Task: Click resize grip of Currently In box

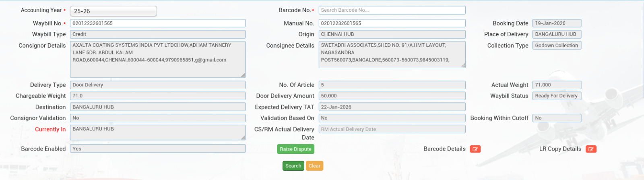Action: [243, 138]
